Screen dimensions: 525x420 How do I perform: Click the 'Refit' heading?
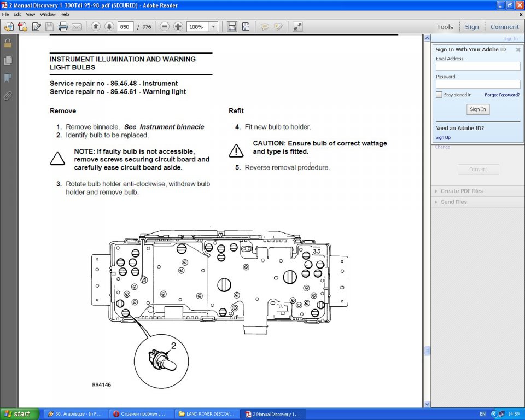point(236,111)
